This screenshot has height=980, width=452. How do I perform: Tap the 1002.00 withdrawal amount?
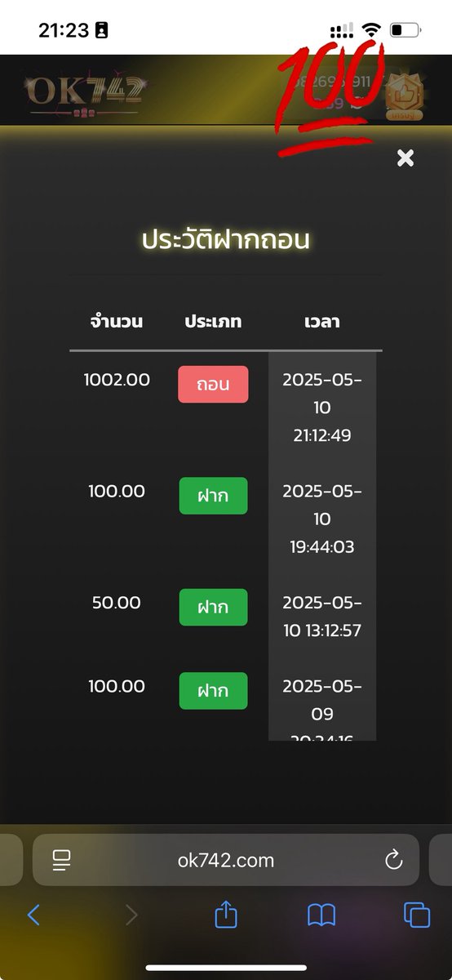(117, 380)
